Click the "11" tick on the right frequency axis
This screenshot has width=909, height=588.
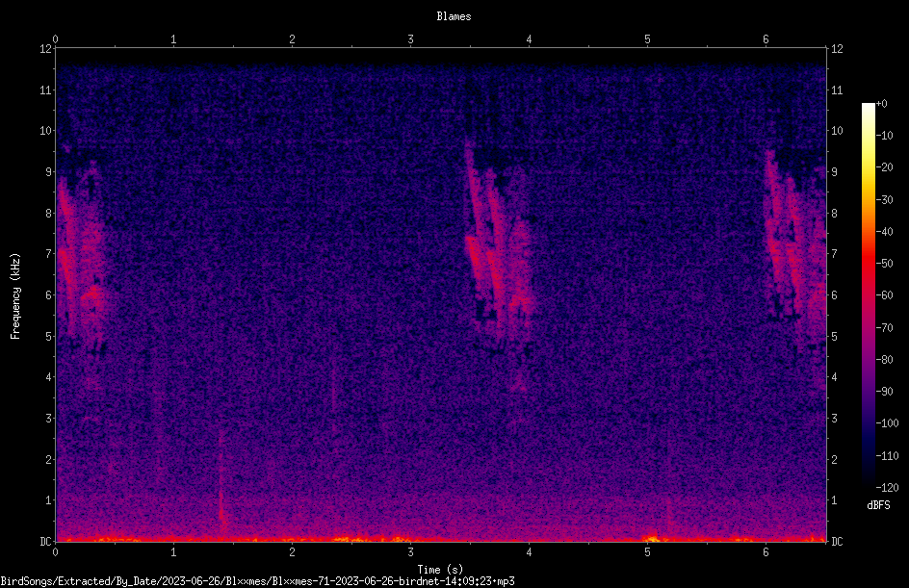[837, 89]
